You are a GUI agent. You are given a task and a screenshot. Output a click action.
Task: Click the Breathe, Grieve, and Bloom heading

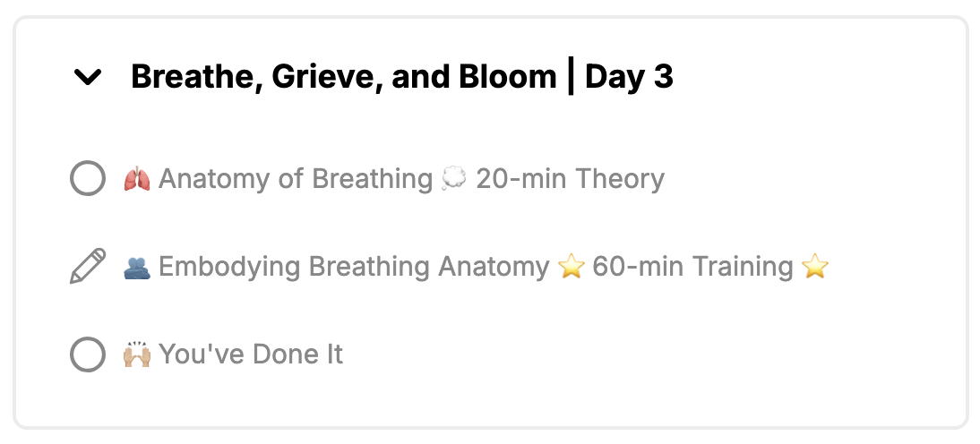click(402, 77)
